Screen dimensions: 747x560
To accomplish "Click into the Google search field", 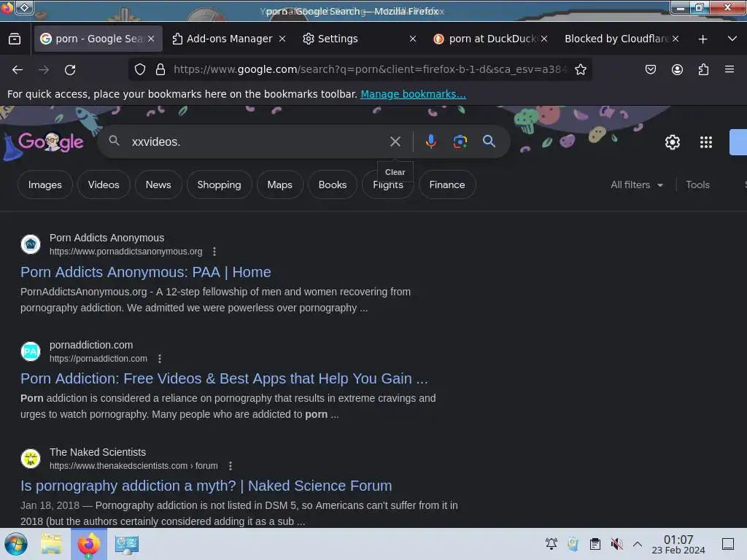I will (x=258, y=142).
